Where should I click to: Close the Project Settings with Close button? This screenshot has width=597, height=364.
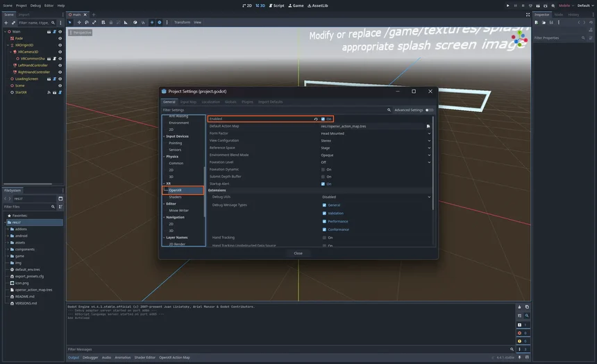(298, 253)
